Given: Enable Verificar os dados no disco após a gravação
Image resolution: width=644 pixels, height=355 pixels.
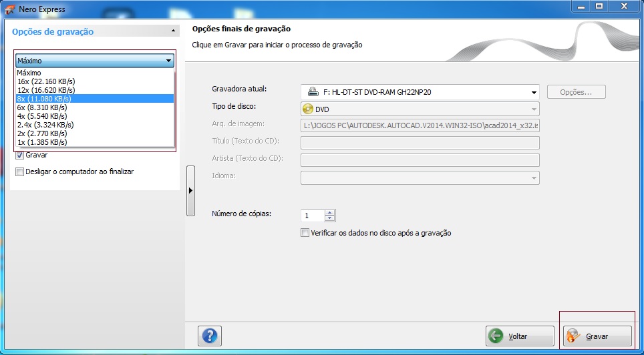Looking at the screenshot, I should tap(305, 233).
